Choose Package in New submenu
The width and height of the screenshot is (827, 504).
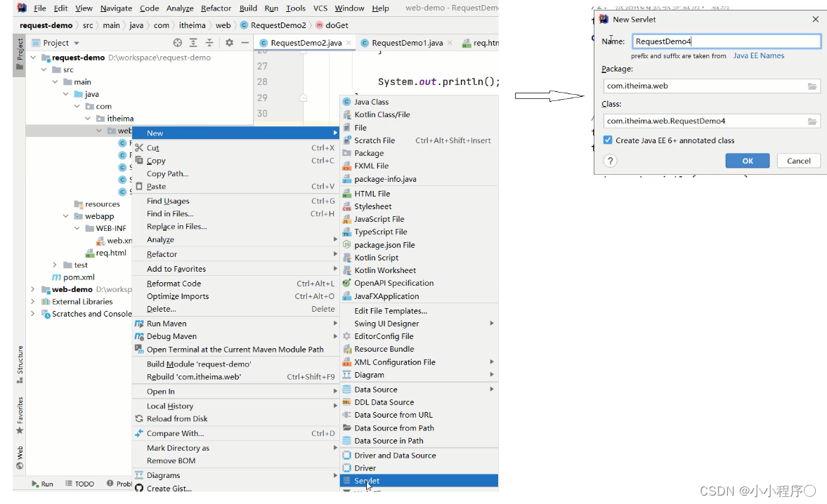(x=419, y=153)
